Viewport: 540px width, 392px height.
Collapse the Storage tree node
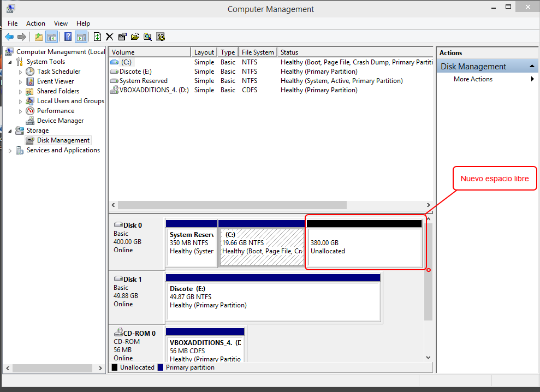click(x=10, y=131)
